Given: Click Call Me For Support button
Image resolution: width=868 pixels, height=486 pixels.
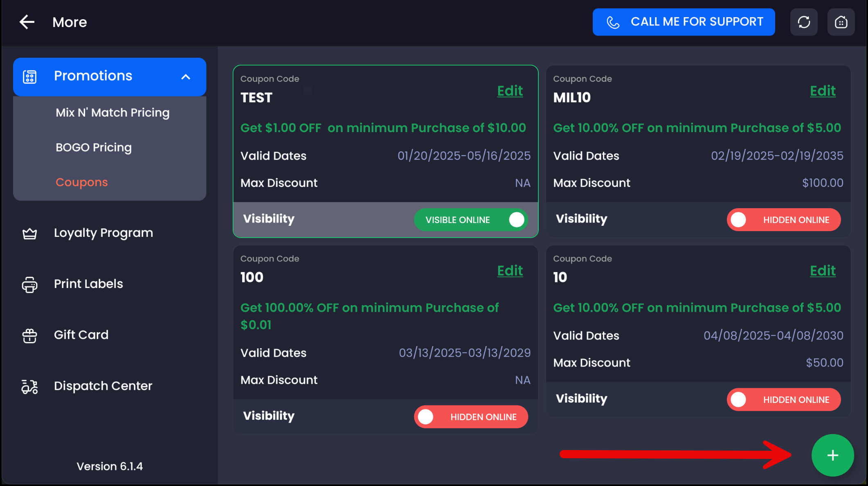Looking at the screenshot, I should tap(684, 22).
